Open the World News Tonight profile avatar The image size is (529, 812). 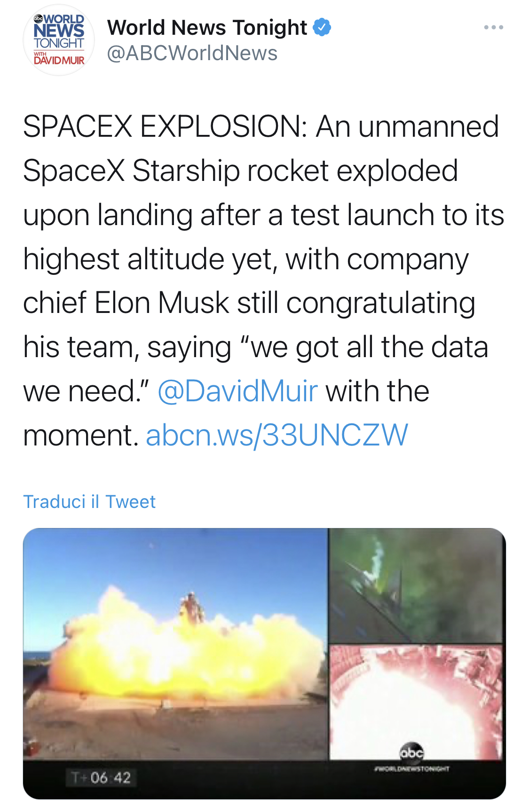pos(59,40)
